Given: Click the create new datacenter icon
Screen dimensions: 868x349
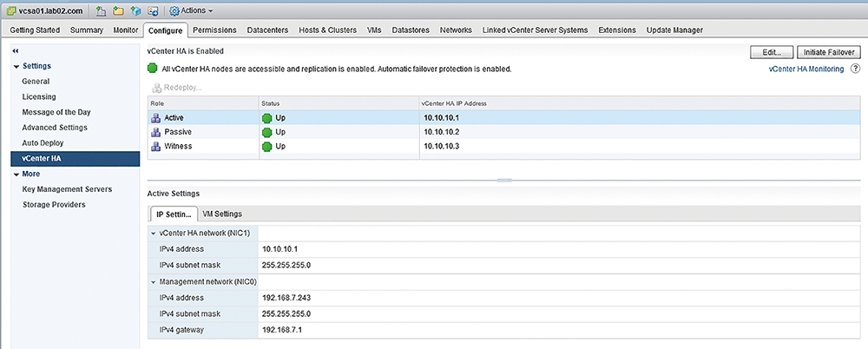Looking at the screenshot, I should coord(101,11).
